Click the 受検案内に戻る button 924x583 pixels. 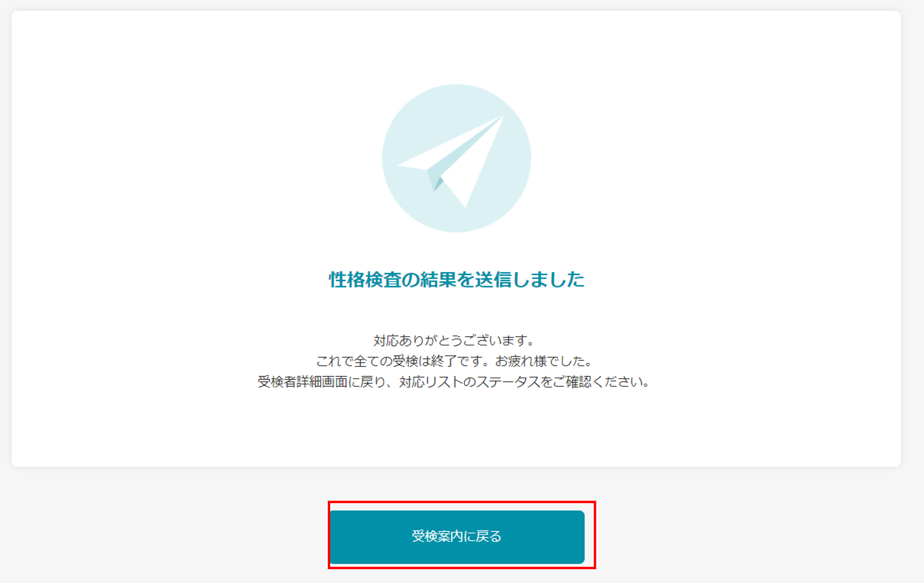tap(457, 537)
